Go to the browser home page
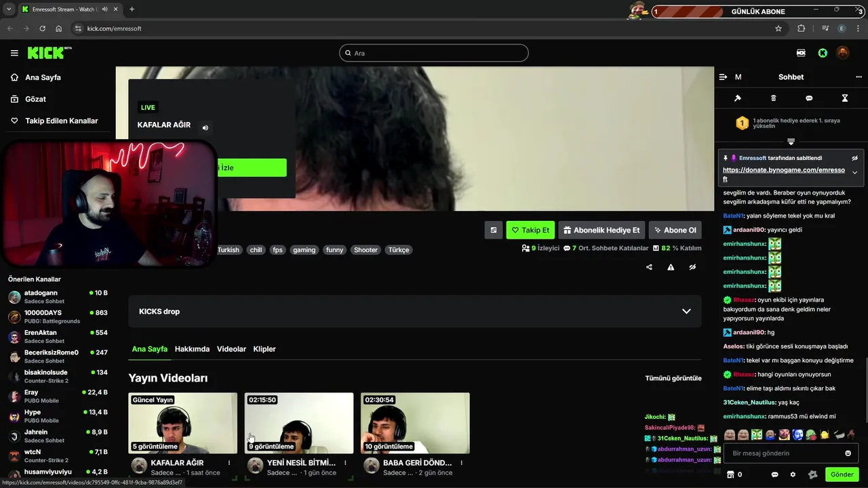The height and width of the screenshot is (488, 868). click(59, 28)
